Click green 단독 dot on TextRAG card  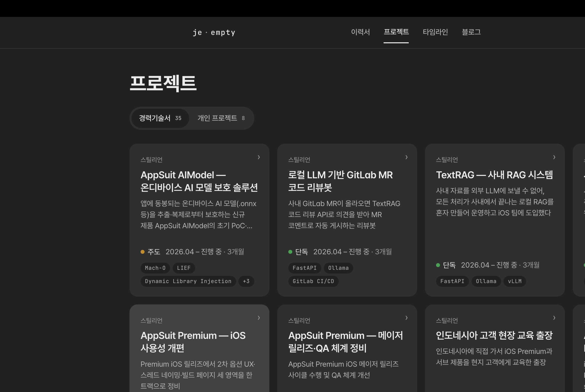tap(438, 265)
